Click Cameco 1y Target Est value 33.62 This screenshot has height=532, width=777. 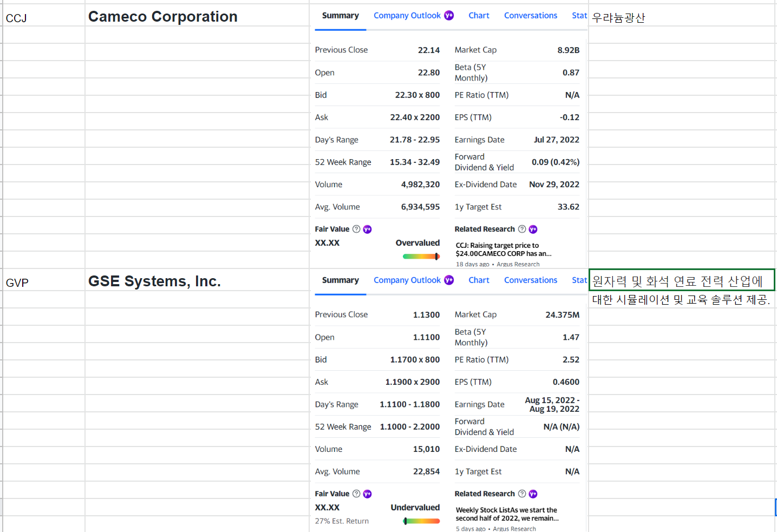569,207
